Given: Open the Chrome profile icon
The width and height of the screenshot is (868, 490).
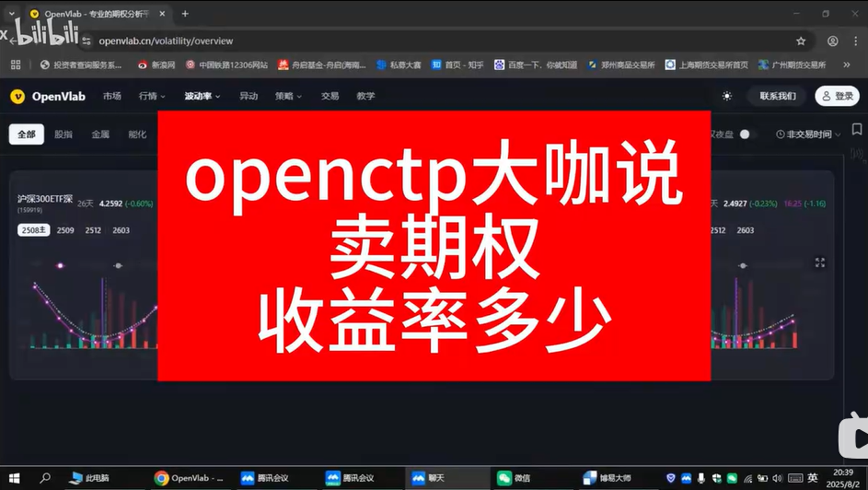Looking at the screenshot, I should tap(832, 41).
